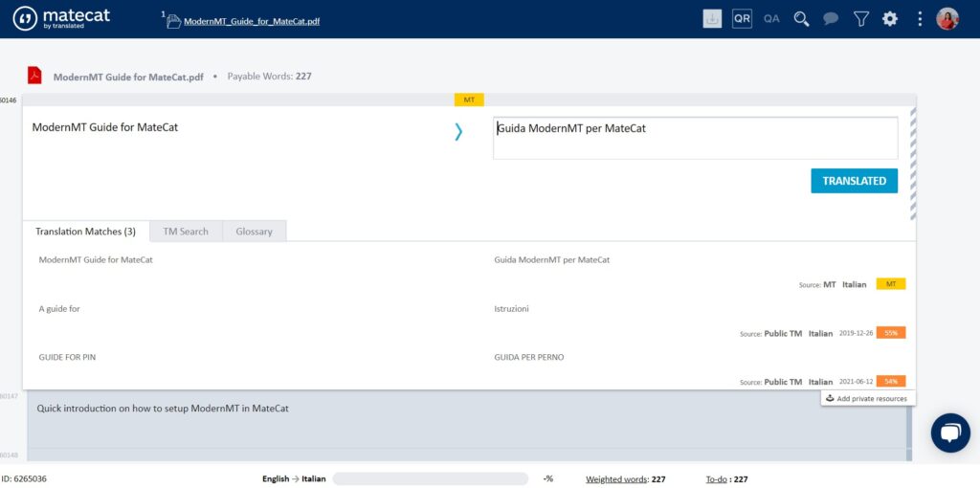Select the Translation Matches (3) tab
This screenshot has width=980, height=488.
pyautogui.click(x=85, y=232)
